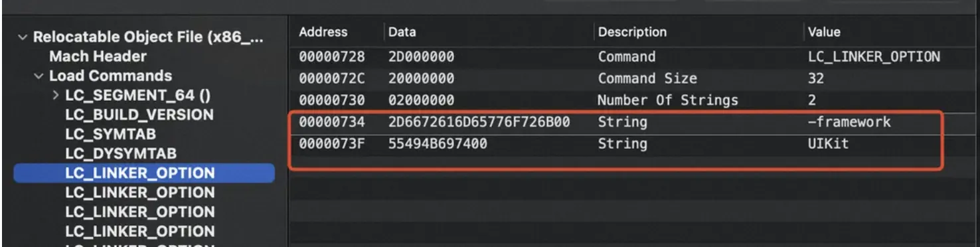
Task: Expand the LC_SEGMENT_64 disclosure arrow
Action: tap(56, 96)
